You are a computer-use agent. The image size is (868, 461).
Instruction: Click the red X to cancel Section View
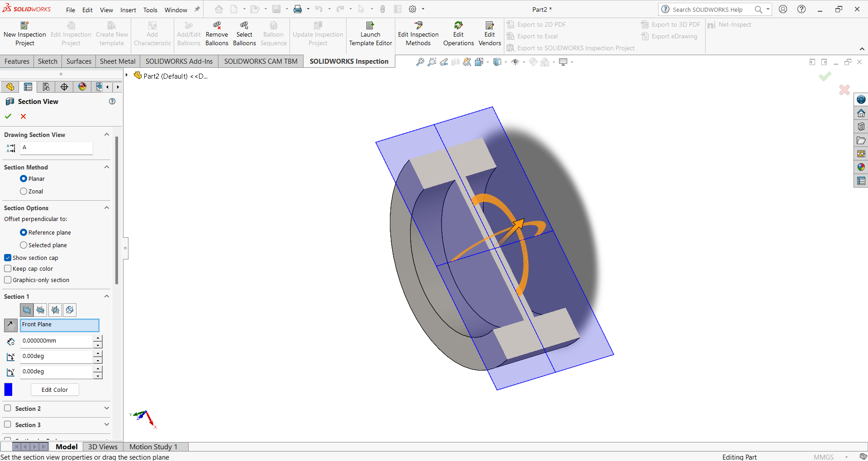tap(24, 117)
